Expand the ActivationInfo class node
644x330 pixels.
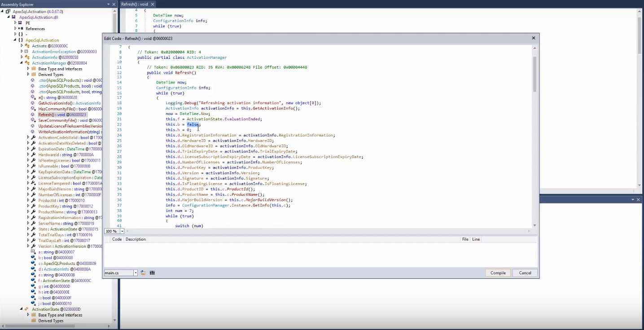tap(22, 57)
